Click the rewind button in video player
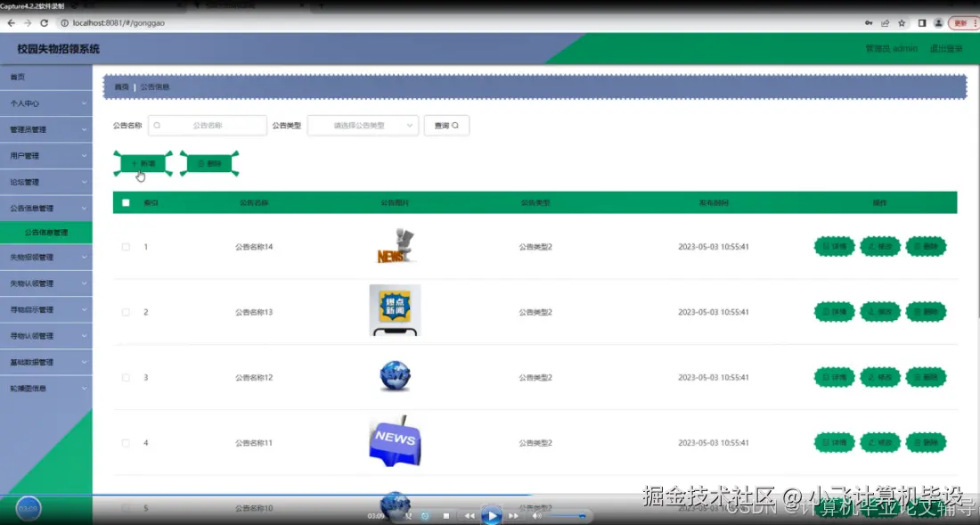 [470, 515]
